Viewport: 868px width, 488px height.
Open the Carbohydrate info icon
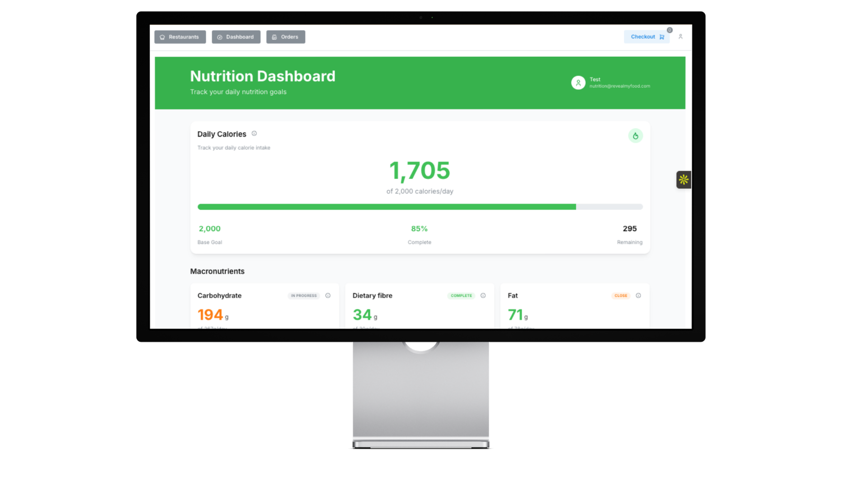[x=328, y=296]
